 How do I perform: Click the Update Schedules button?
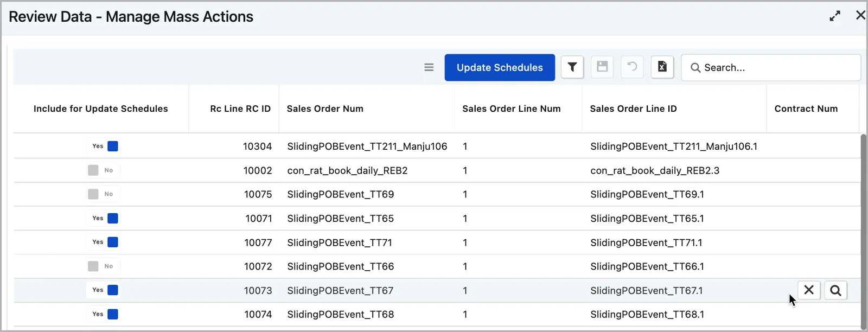[x=500, y=67]
